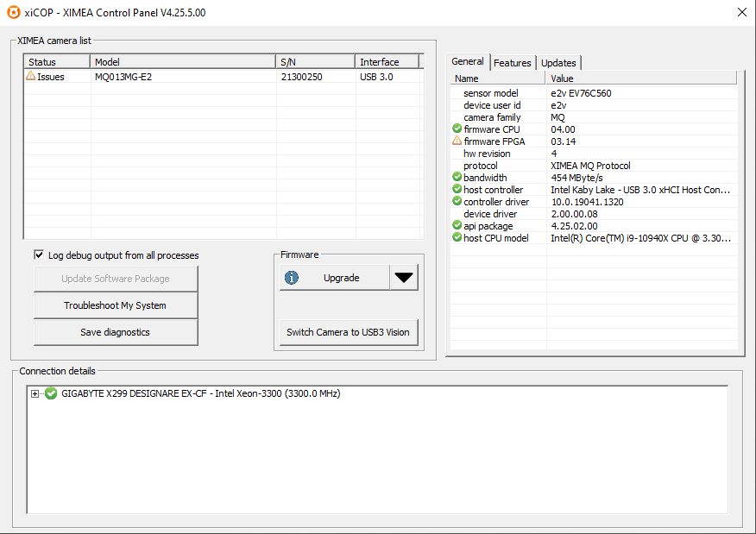Select the protocol row label
The image size is (756, 534).
[480, 166]
